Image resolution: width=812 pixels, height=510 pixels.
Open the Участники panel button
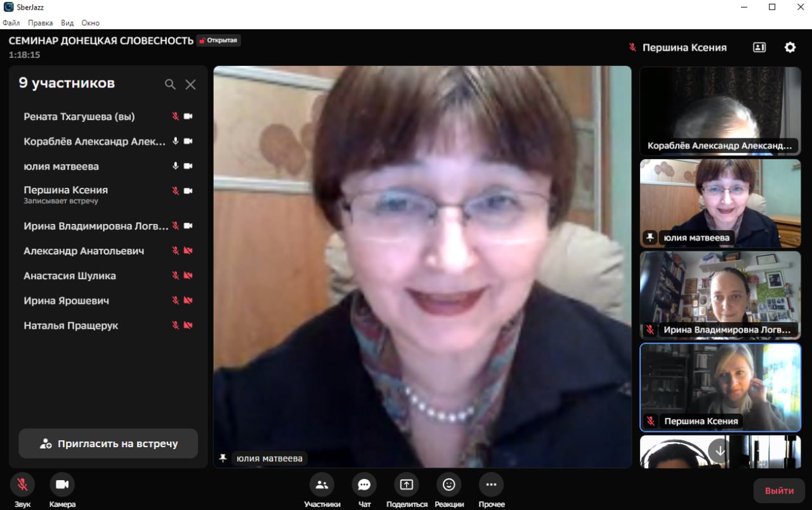coord(322,485)
